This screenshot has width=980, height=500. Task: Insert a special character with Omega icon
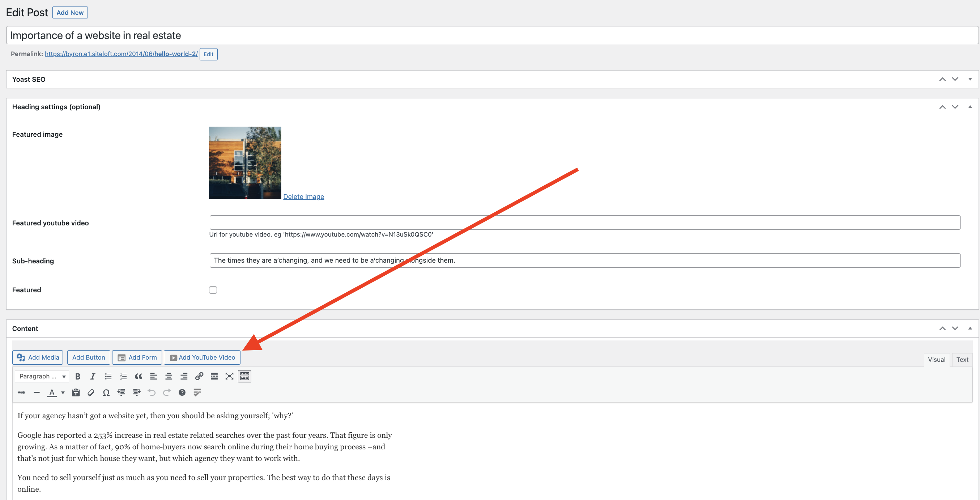click(106, 392)
